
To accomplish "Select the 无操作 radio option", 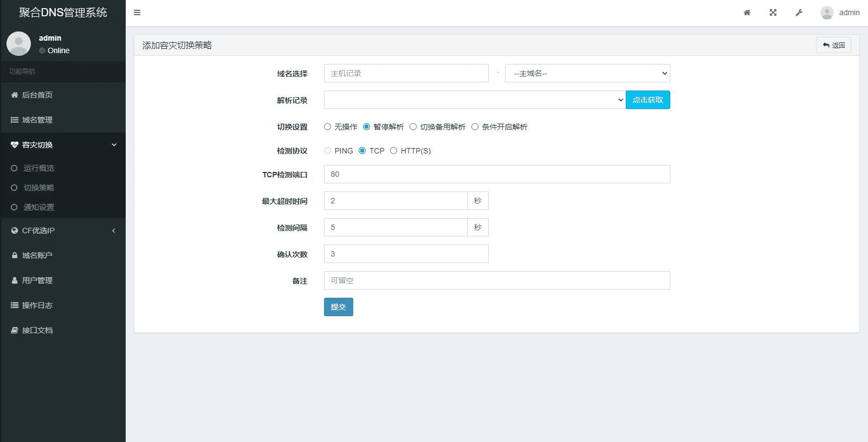I will (x=328, y=127).
